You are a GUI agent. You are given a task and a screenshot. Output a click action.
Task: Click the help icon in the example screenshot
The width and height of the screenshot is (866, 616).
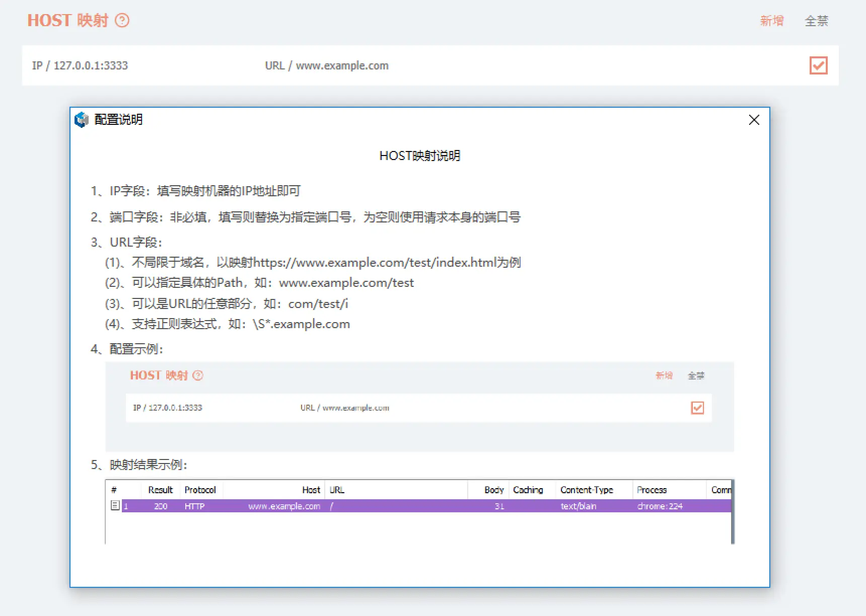coord(198,375)
